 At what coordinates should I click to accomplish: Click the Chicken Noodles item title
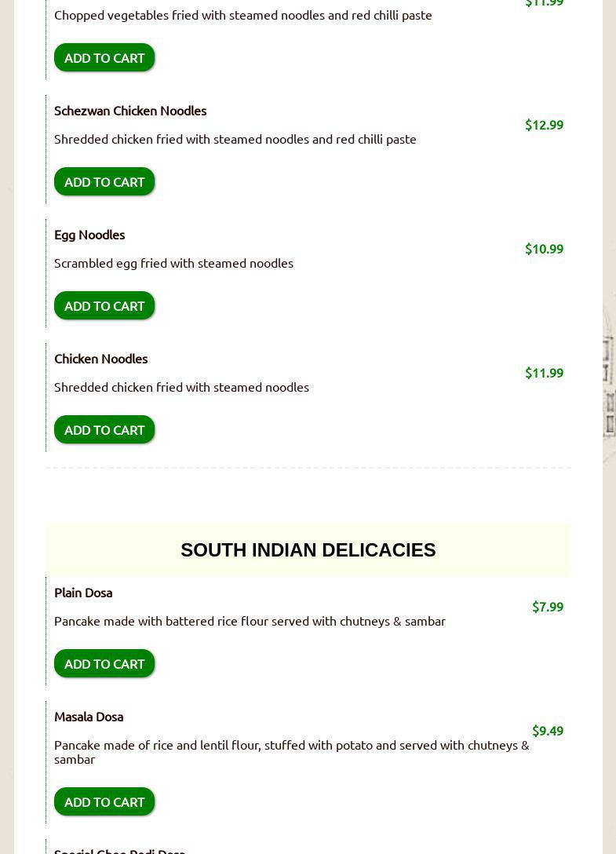pos(100,359)
